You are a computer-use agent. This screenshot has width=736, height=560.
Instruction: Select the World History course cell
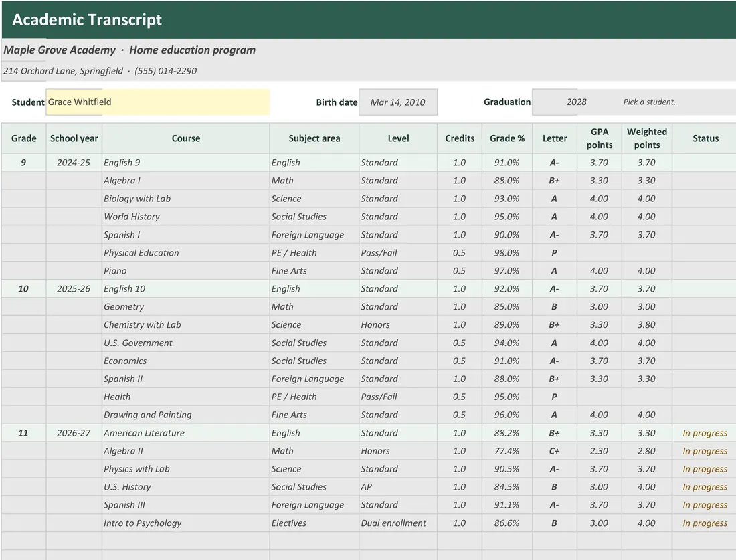[186, 217]
